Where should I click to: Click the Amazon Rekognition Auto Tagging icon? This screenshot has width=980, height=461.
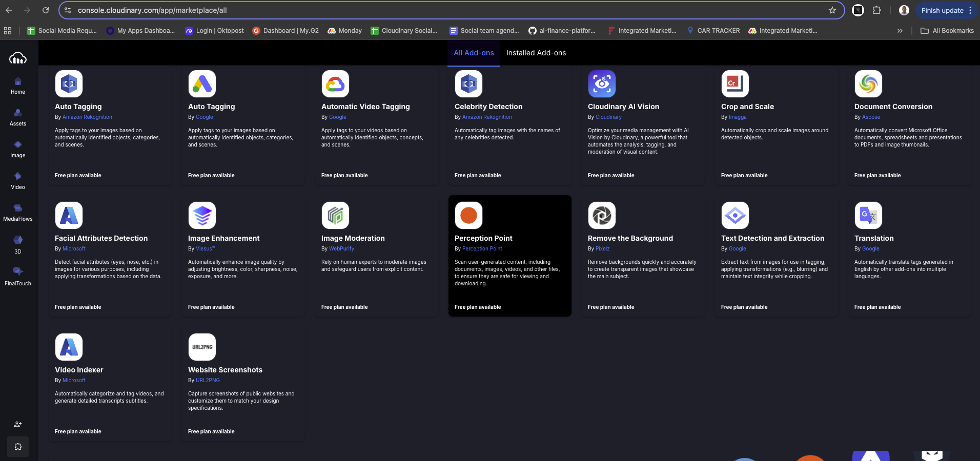(69, 83)
